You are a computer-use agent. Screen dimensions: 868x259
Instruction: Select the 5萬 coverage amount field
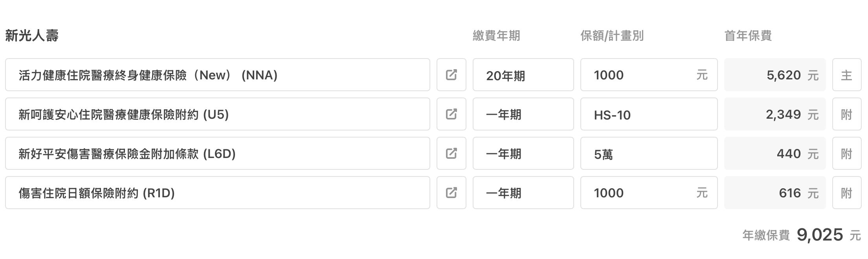(649, 153)
